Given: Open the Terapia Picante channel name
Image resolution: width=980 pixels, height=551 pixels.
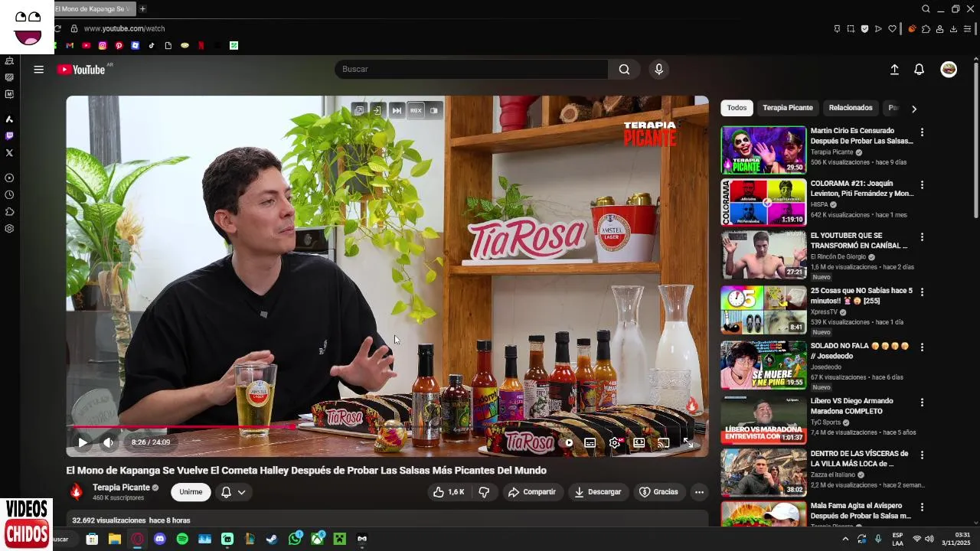Looking at the screenshot, I should (x=121, y=487).
